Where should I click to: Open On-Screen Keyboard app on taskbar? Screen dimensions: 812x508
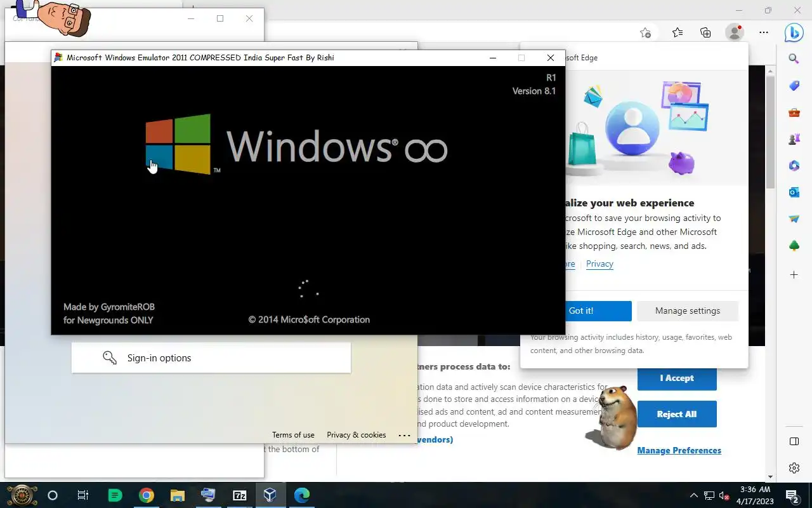click(x=208, y=495)
